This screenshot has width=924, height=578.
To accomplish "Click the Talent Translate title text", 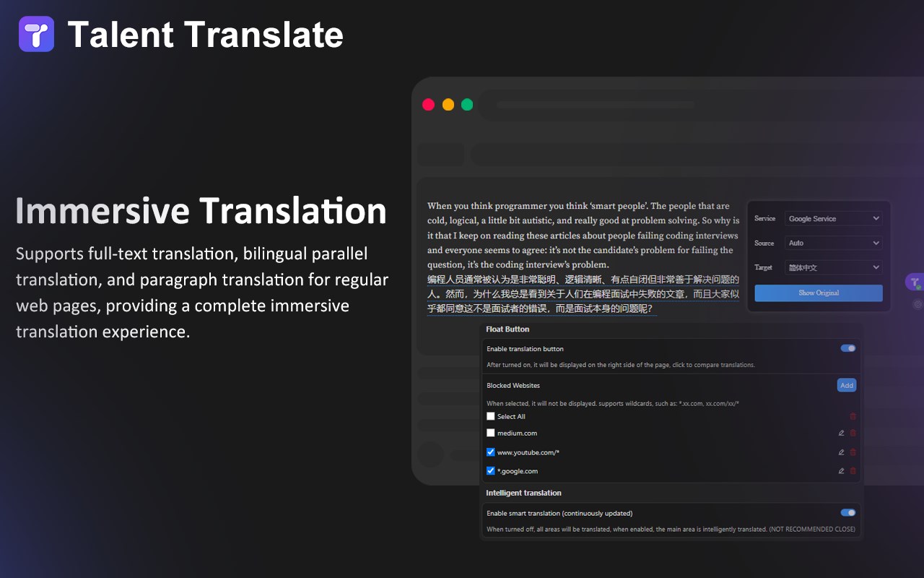I will [x=206, y=35].
